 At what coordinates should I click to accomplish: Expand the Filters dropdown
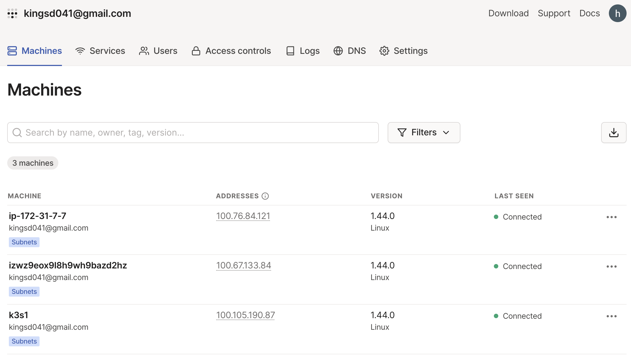pyautogui.click(x=424, y=133)
